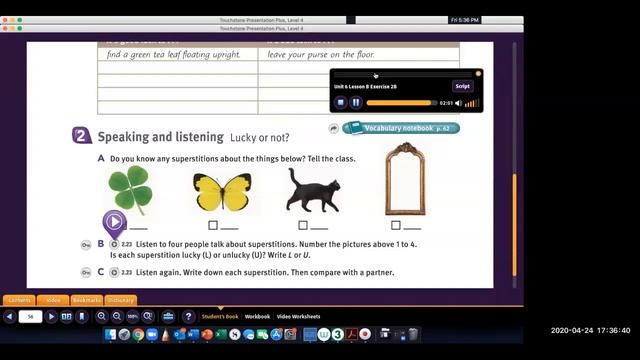Close the audio player with yellow dot
The height and width of the screenshot is (360, 640).
pos(478,74)
